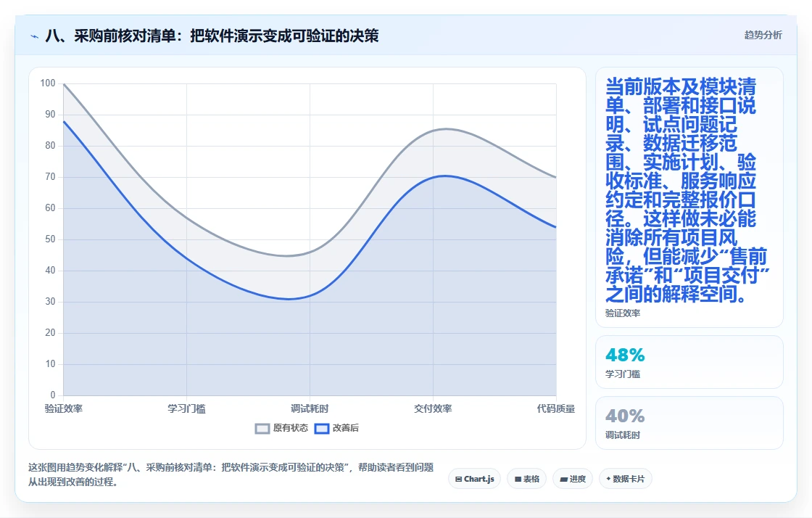The width and height of the screenshot is (812, 518).
Task: Click the chart title 八、采购前核对清单
Action: pyautogui.click(x=212, y=36)
